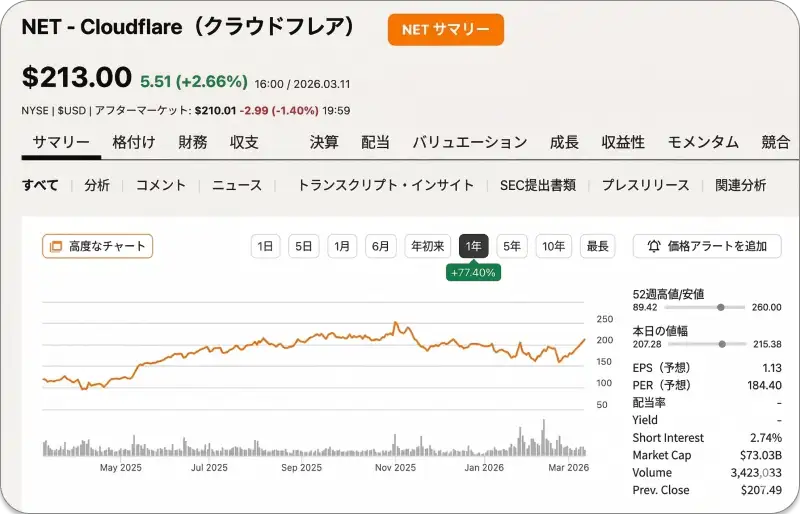
Task: Click the 52-week high value 260.00
Action: pyautogui.click(x=766, y=307)
